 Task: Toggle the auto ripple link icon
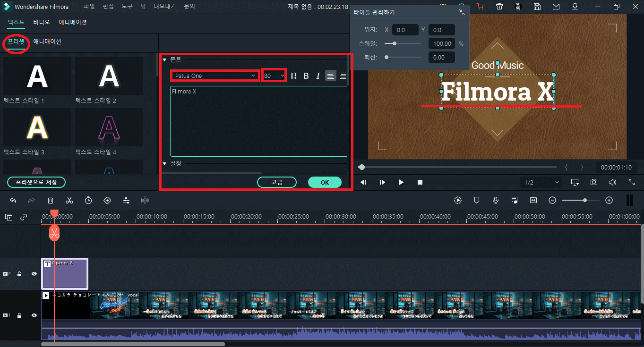point(24,217)
